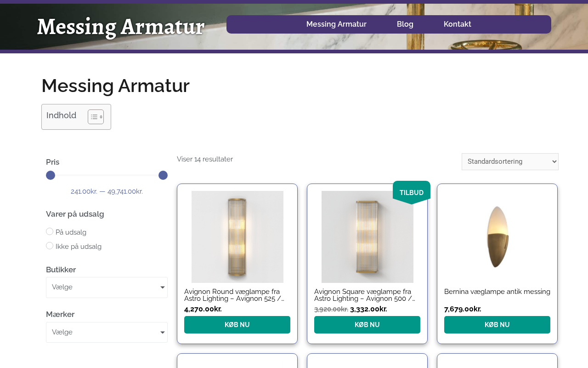Toggle the Indhold table of contents icon
Image resolution: width=588 pixels, height=368 pixels.
(96, 117)
